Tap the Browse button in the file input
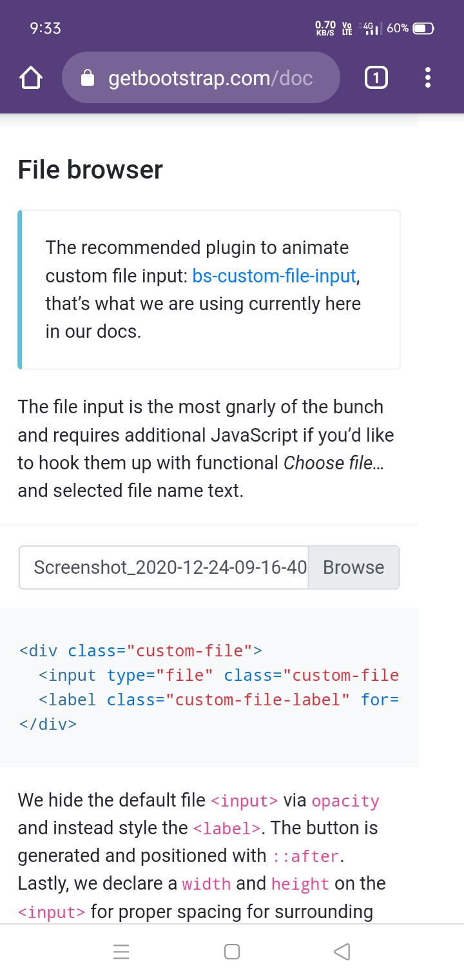464x980 pixels. pyautogui.click(x=353, y=567)
